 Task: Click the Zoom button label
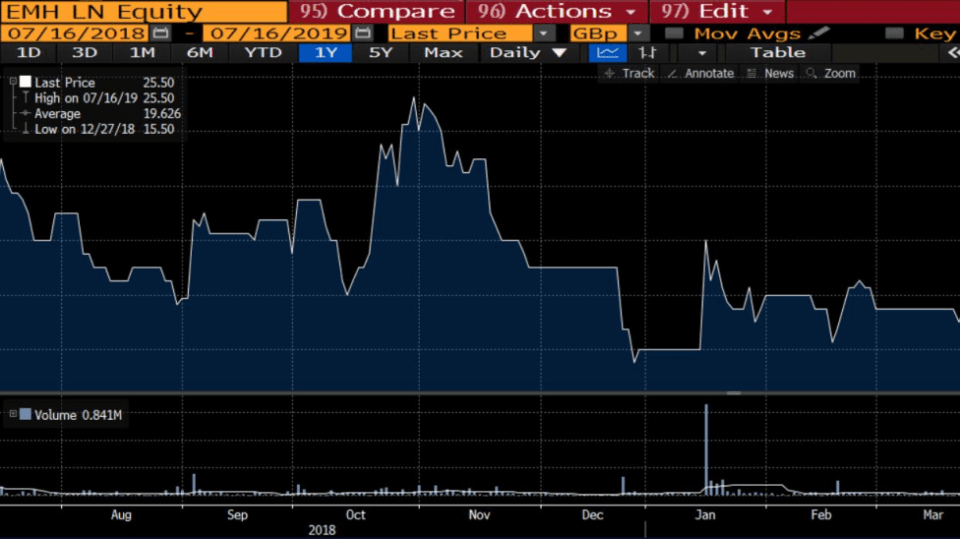click(x=839, y=74)
